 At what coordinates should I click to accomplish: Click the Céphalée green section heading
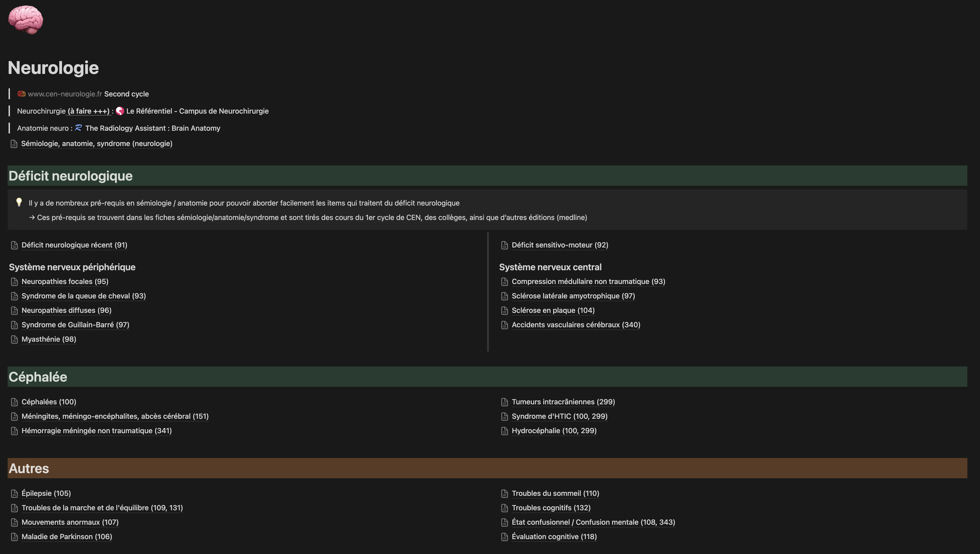38,377
